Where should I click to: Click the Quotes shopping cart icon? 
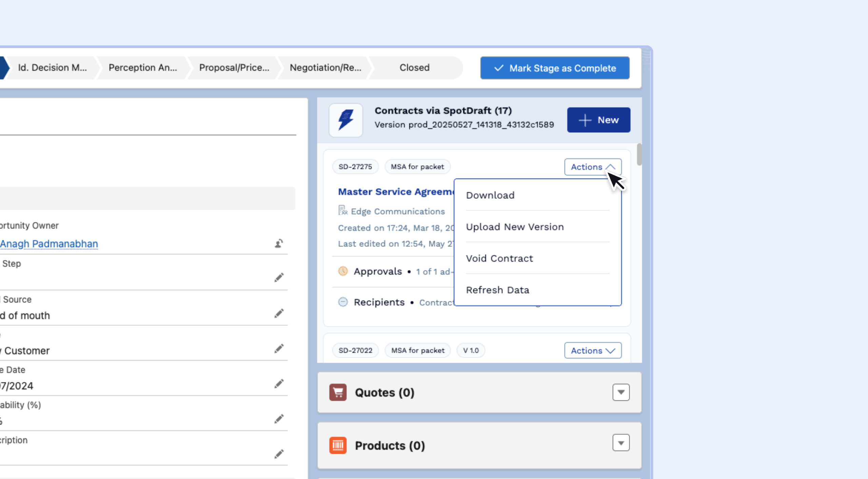(338, 392)
